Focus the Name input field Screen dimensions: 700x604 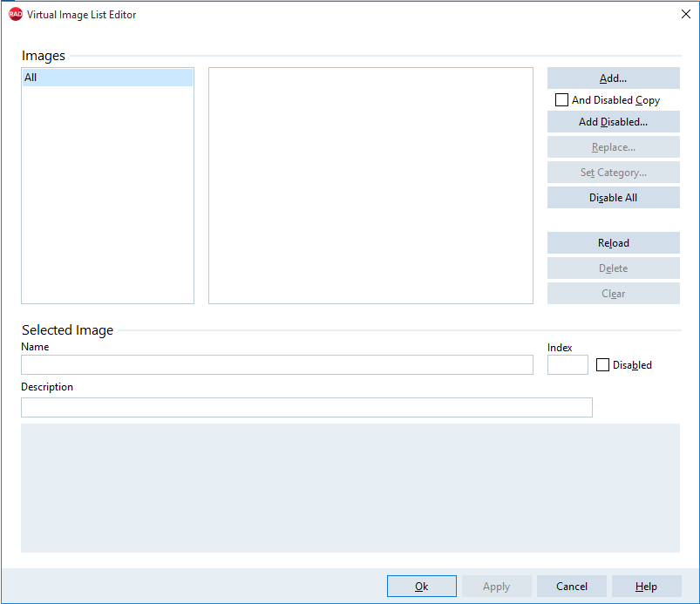277,364
